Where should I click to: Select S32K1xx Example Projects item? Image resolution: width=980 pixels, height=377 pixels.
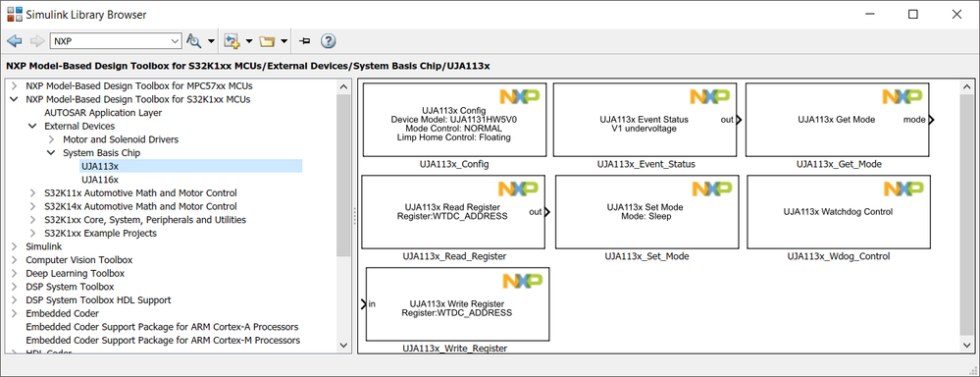tap(100, 234)
